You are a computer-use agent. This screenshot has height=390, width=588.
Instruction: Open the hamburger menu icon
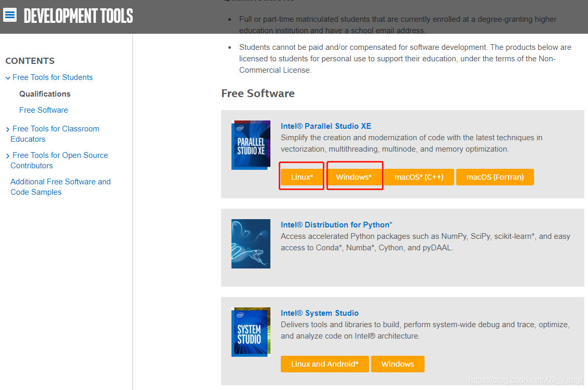pyautogui.click(x=10, y=15)
